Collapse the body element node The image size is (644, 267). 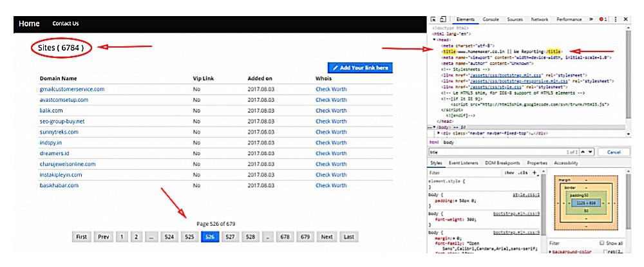(435, 127)
